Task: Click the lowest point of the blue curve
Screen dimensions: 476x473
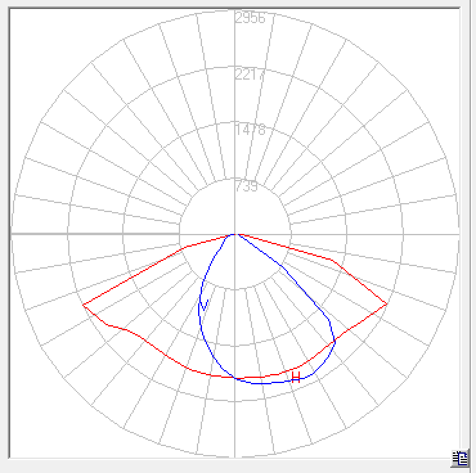Action: point(261,384)
